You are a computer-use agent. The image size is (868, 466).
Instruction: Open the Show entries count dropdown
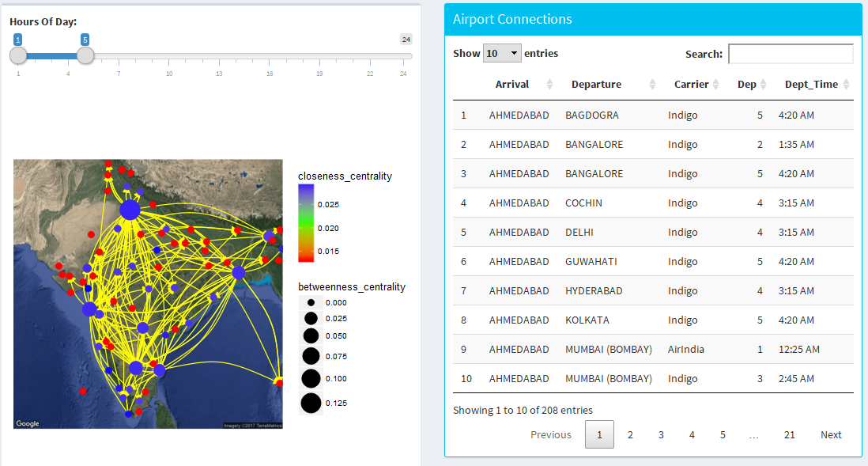502,54
